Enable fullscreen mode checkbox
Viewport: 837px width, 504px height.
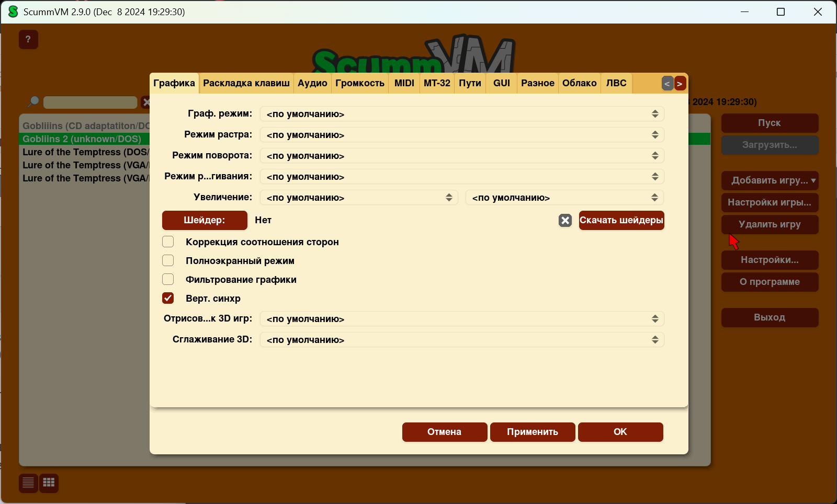coord(168,260)
